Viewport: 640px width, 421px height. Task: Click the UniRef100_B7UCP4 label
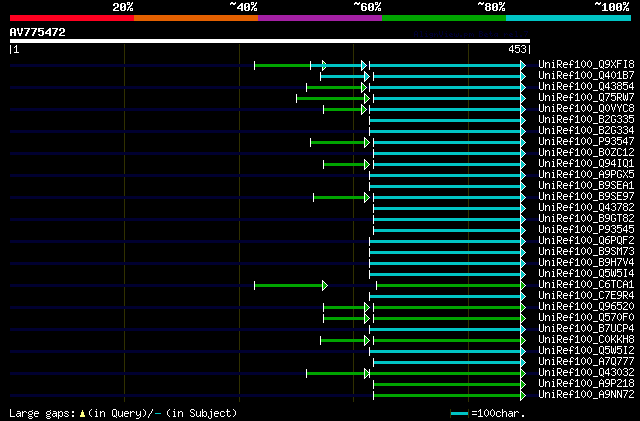[586, 329]
